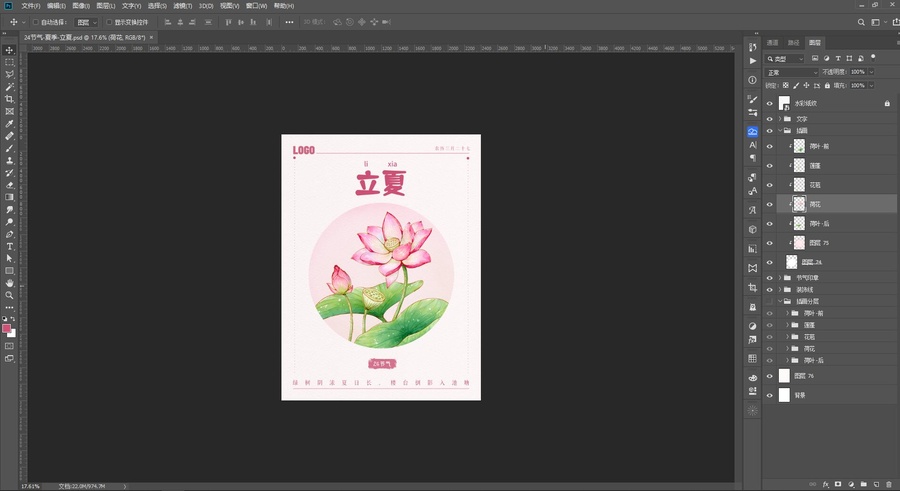Hide the 文字 group
The width and height of the screenshot is (900, 491).
point(770,119)
